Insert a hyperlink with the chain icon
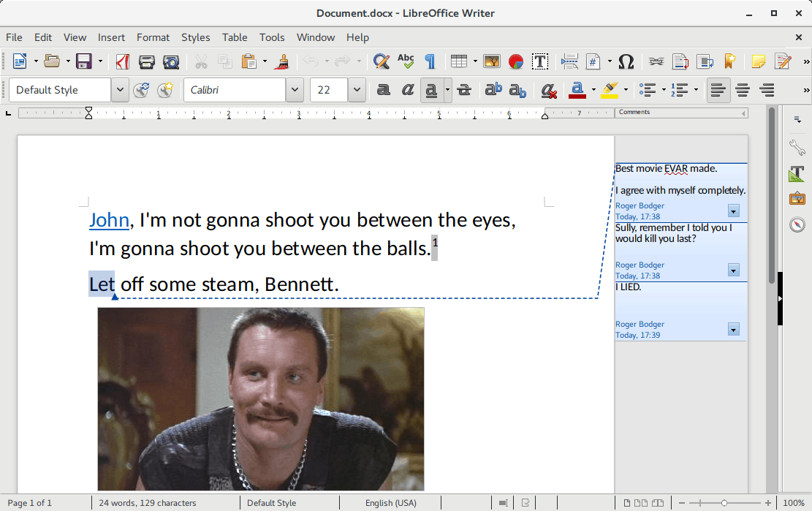 [656, 61]
